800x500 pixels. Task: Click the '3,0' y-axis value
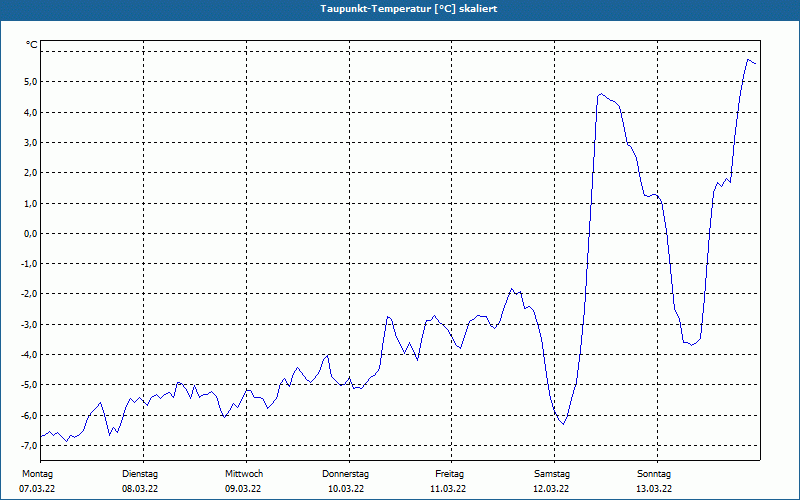tap(30, 142)
